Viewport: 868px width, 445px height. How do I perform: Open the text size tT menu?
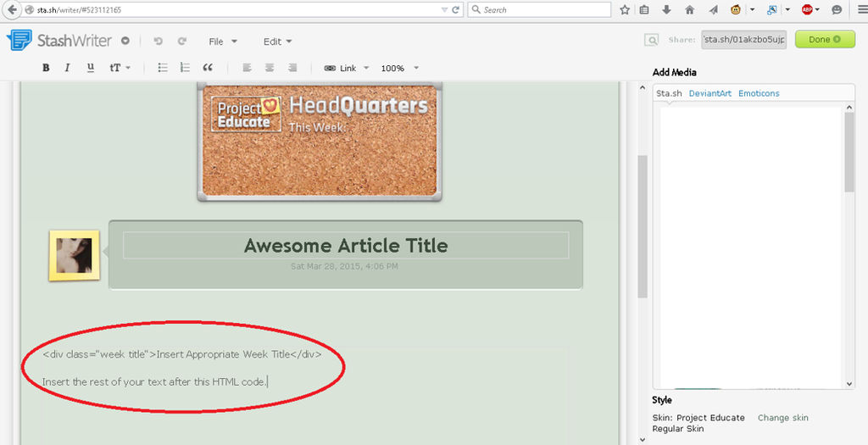tap(120, 68)
